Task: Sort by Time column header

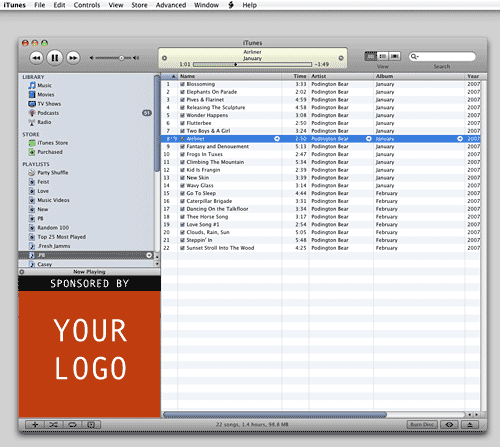Action: click(x=295, y=76)
